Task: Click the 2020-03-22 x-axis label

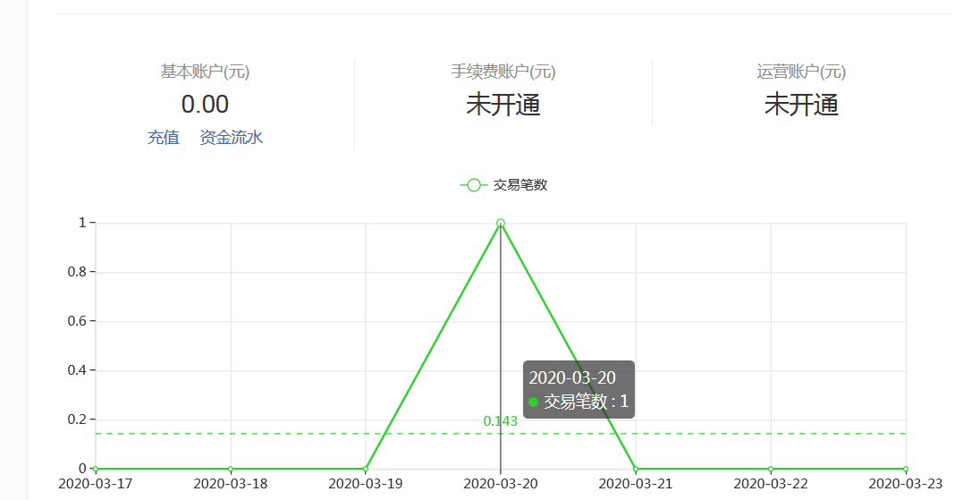Action: coord(771,484)
